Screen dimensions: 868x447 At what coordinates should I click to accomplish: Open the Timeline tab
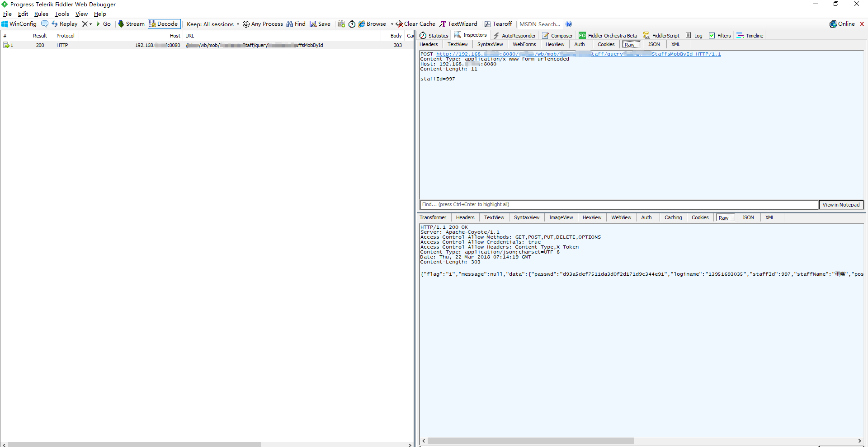(x=750, y=36)
